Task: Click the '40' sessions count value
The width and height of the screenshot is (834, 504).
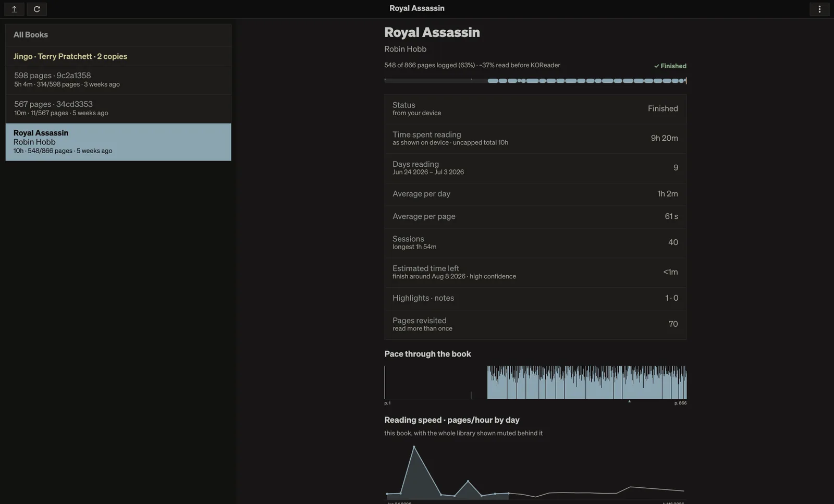Action: pos(673,242)
